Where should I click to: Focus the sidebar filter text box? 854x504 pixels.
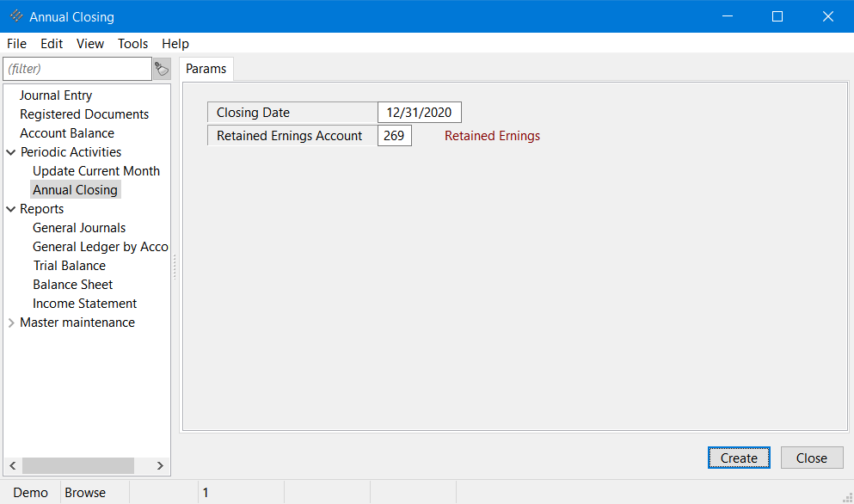pyautogui.click(x=77, y=69)
